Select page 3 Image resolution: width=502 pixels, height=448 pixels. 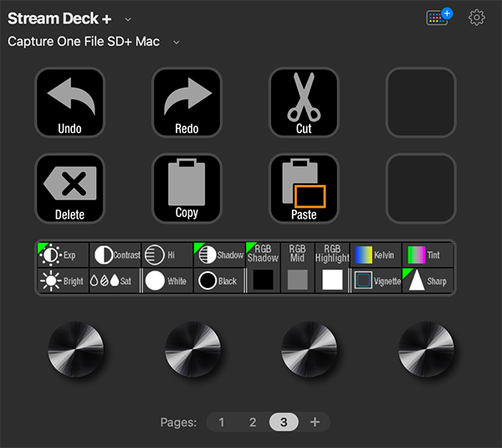click(284, 422)
